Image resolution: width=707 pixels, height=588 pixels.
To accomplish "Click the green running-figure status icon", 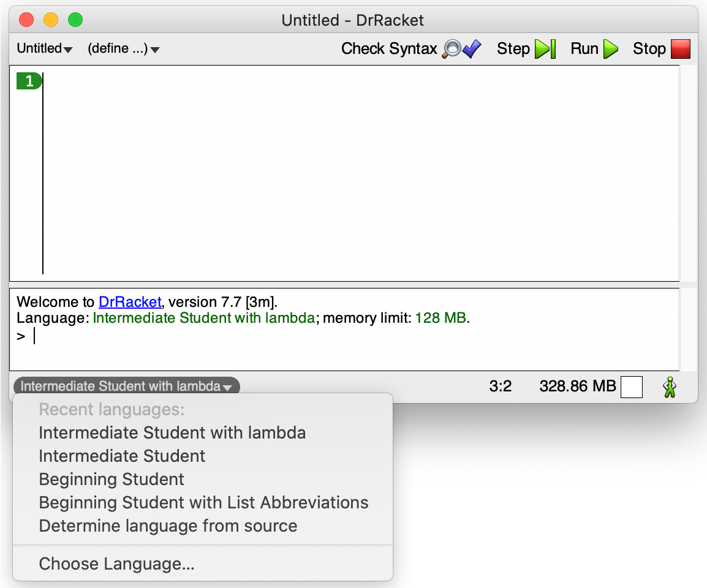I will [x=669, y=386].
